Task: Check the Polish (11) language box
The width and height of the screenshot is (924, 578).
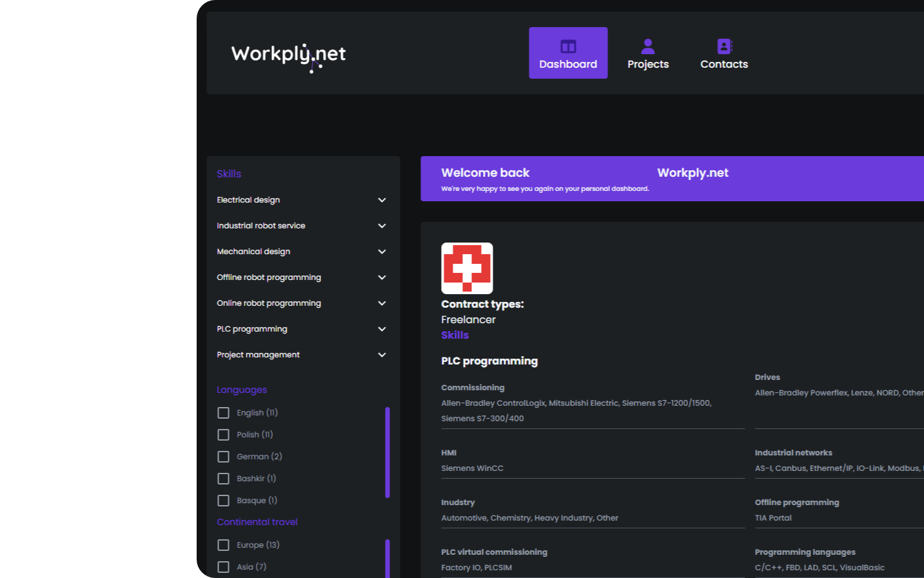Action: point(223,435)
